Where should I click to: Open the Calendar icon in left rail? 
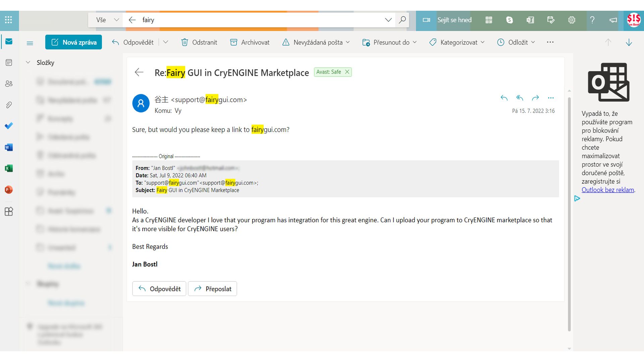click(x=9, y=63)
